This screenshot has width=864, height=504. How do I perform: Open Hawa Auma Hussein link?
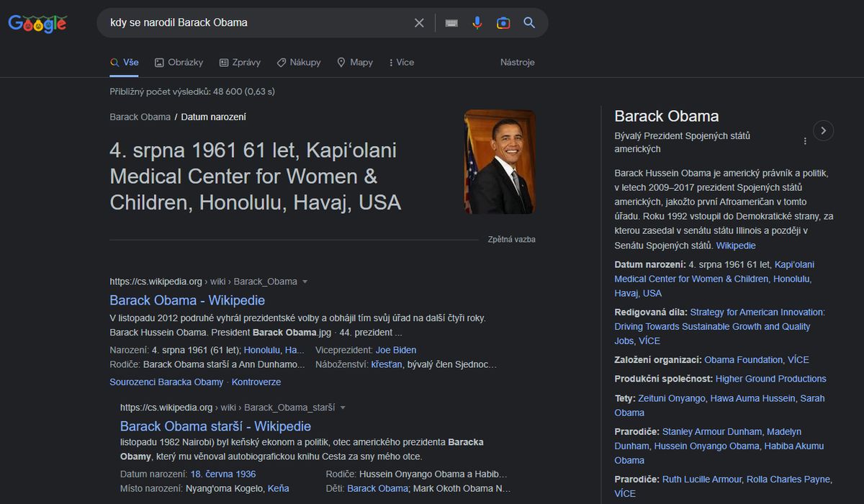pyautogui.click(x=752, y=398)
